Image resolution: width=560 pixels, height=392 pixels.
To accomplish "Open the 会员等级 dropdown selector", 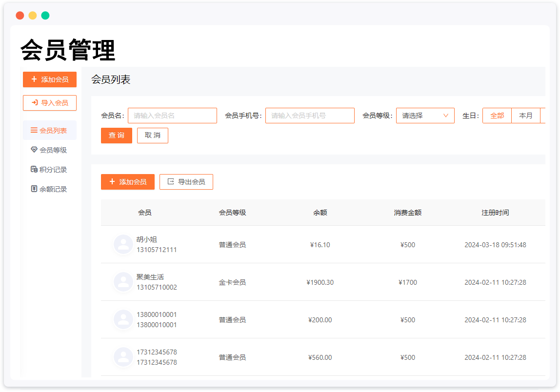I will click(x=425, y=116).
